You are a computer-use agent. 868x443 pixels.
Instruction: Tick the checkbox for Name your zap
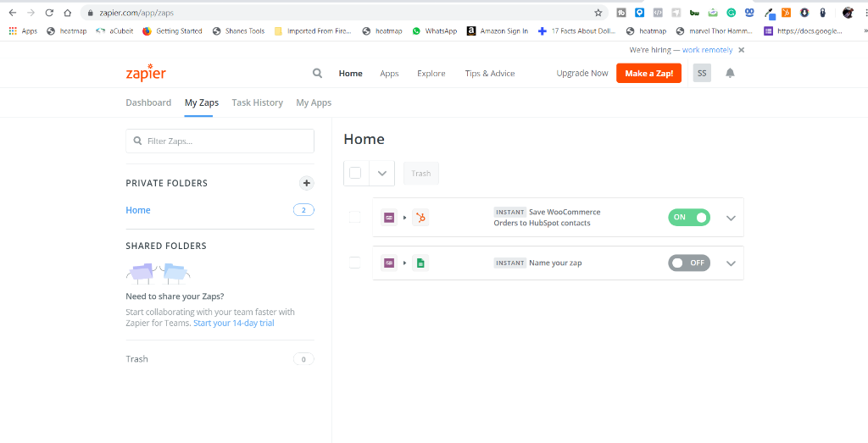click(355, 263)
